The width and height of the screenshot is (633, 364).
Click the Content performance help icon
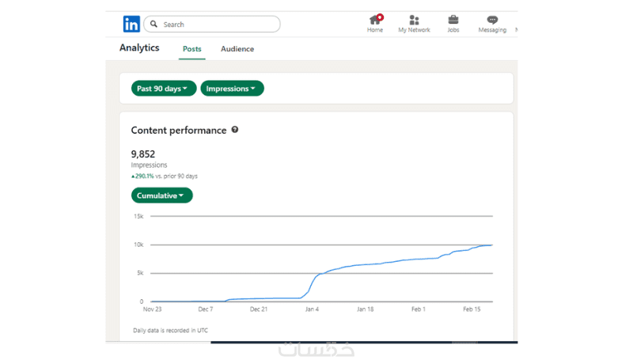click(x=235, y=130)
